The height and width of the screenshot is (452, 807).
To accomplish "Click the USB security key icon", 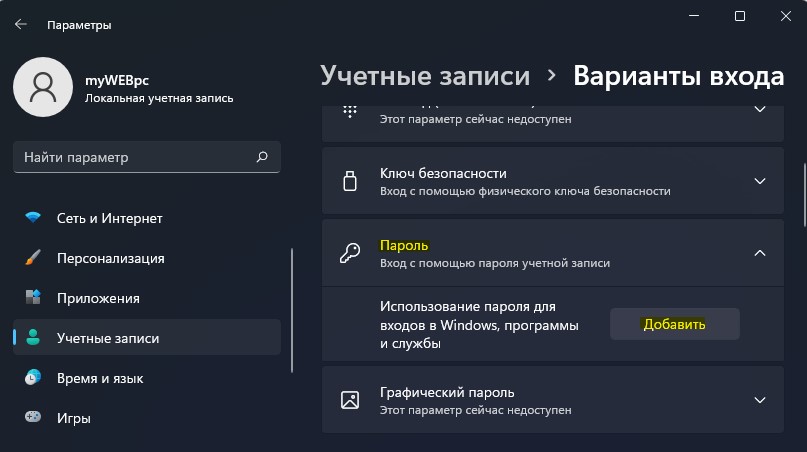I will (x=350, y=181).
